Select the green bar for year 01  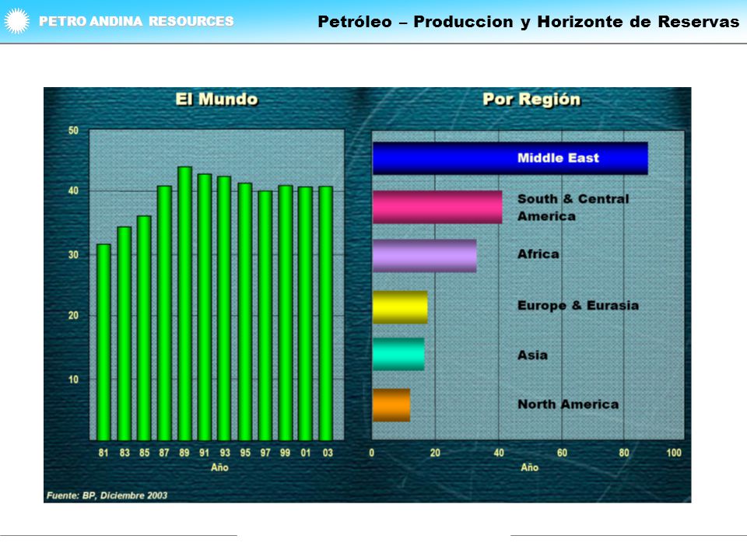(305, 313)
